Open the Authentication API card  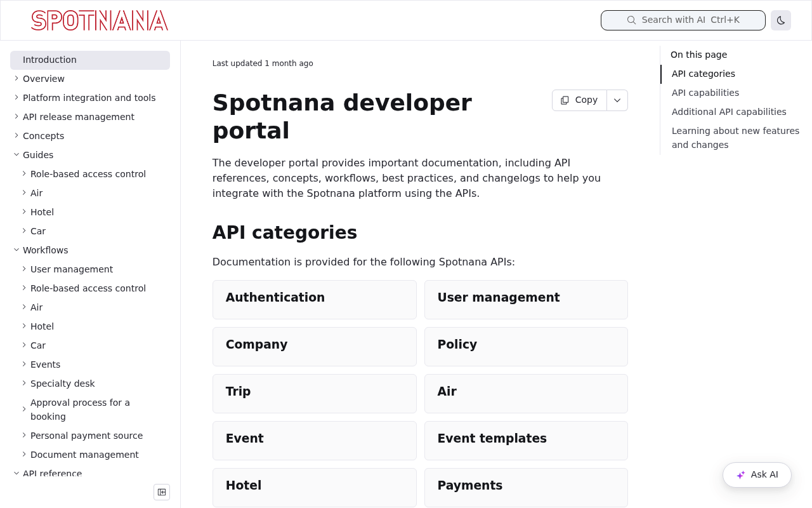315,300
